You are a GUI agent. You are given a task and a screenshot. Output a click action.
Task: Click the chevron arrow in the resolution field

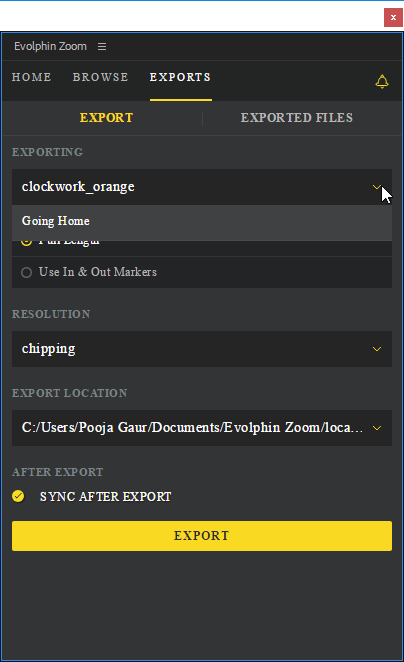coord(377,349)
